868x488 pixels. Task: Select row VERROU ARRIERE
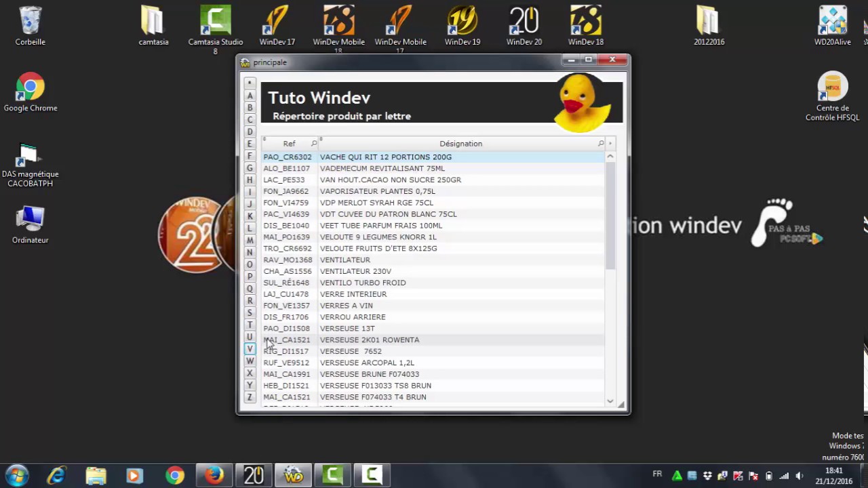pos(433,317)
